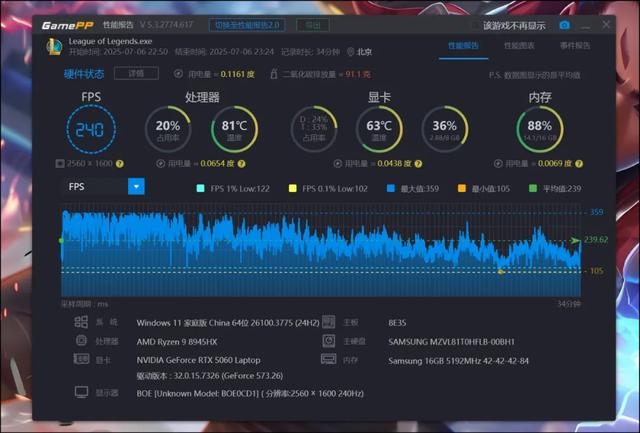Open help icon beside processor 0.0654 度

click(242, 164)
